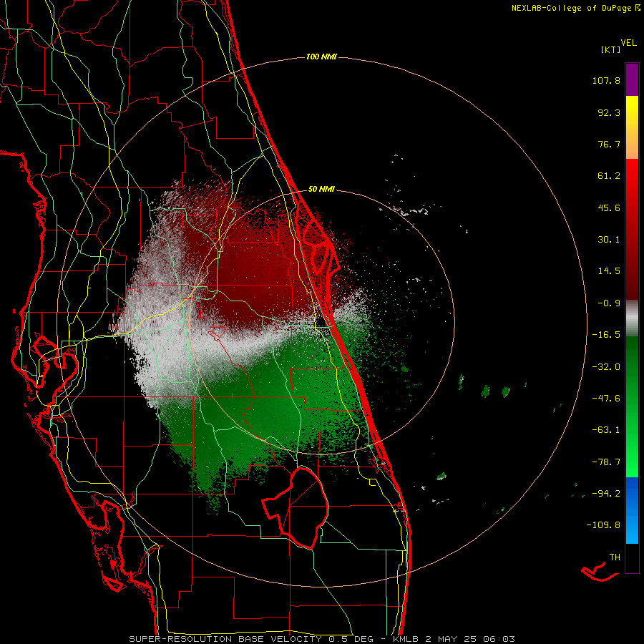Click the [KT] units label
This screenshot has width=644, height=644.
pyautogui.click(x=610, y=49)
